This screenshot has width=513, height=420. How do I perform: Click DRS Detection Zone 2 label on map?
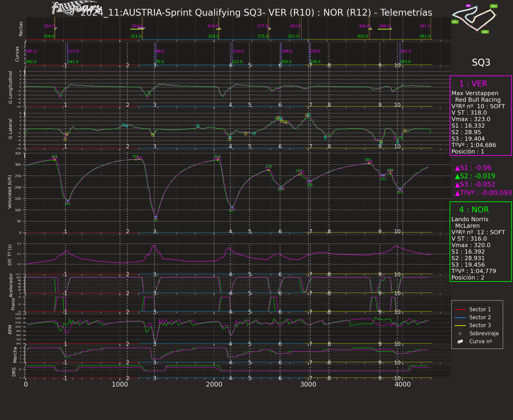(454, 22)
